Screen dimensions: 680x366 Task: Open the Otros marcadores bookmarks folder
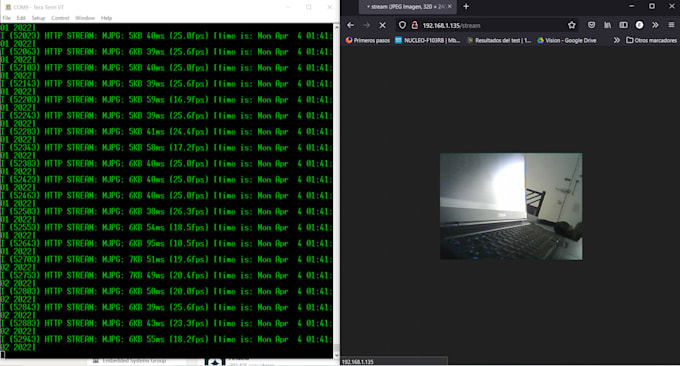[x=651, y=40]
